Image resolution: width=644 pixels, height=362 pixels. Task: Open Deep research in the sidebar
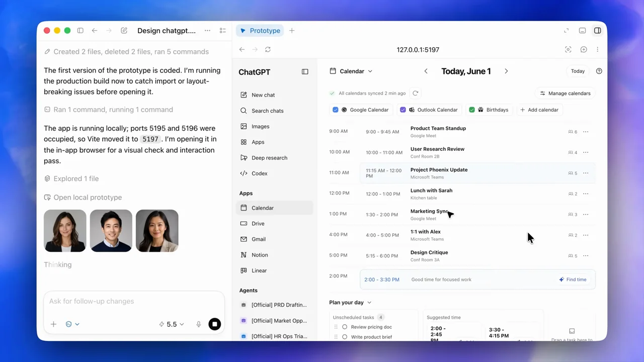(274, 158)
